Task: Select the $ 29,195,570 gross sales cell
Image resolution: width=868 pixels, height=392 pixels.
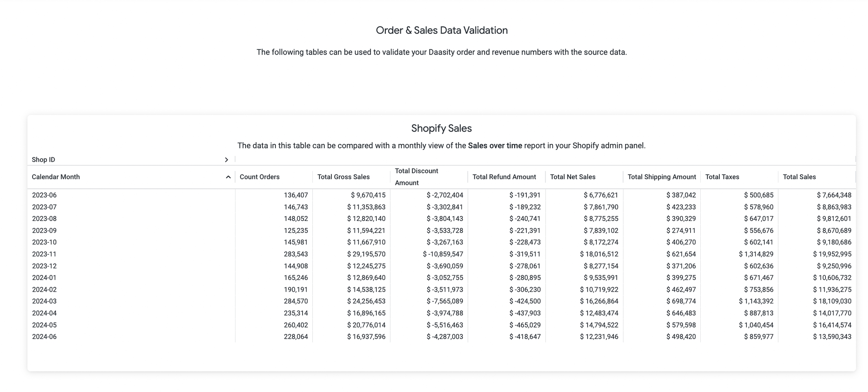Action: (366, 254)
